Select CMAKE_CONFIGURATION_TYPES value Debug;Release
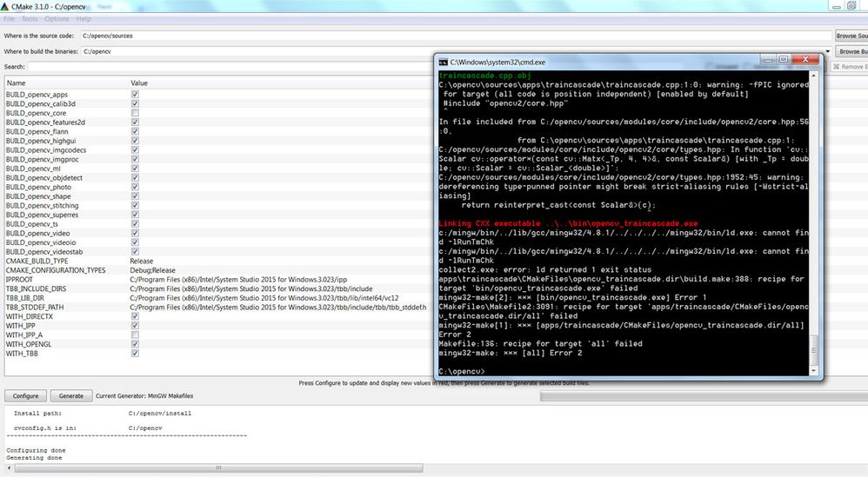868x477 pixels. coord(153,270)
